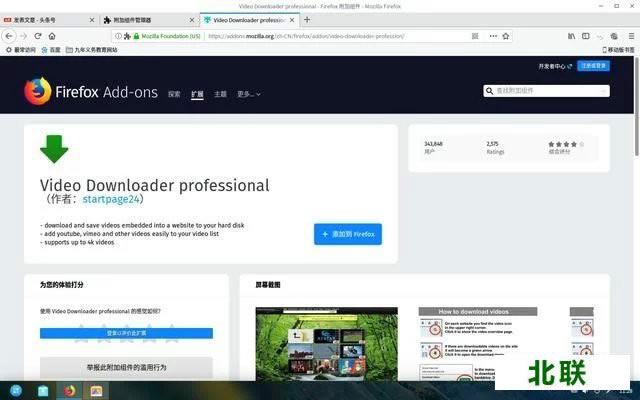Image resolution: width=640 pixels, height=400 pixels.
Task: Click the Firefox Add-ons logo
Action: pyautogui.click(x=91, y=92)
